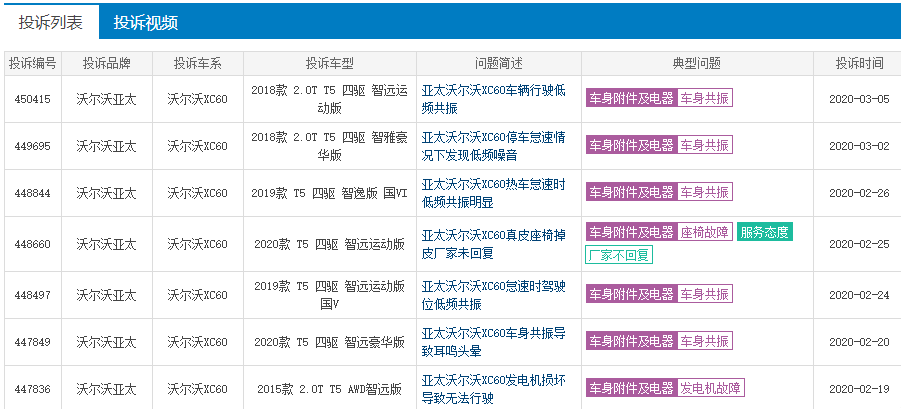Viewport: 901px width, 409px height.
Task: Click model cell 2019款 T5 四驱 智远运动版 国V
Action: tap(330, 295)
